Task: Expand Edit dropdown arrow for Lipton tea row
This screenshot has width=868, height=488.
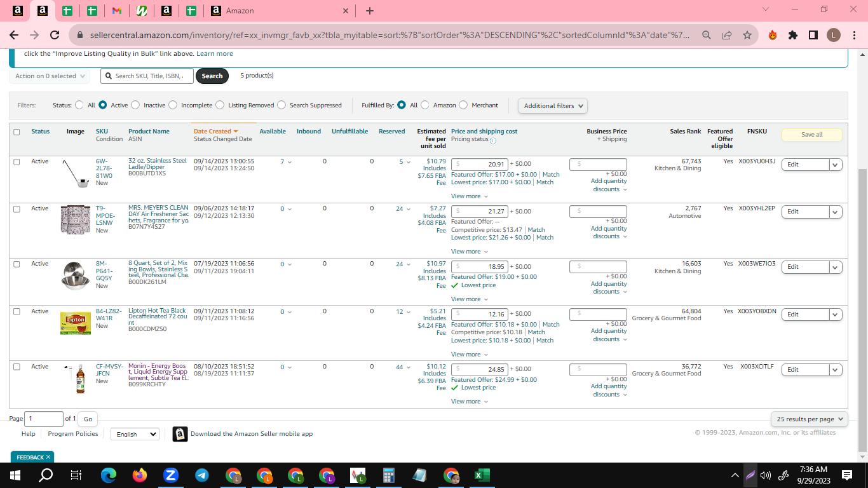Action: click(x=836, y=315)
